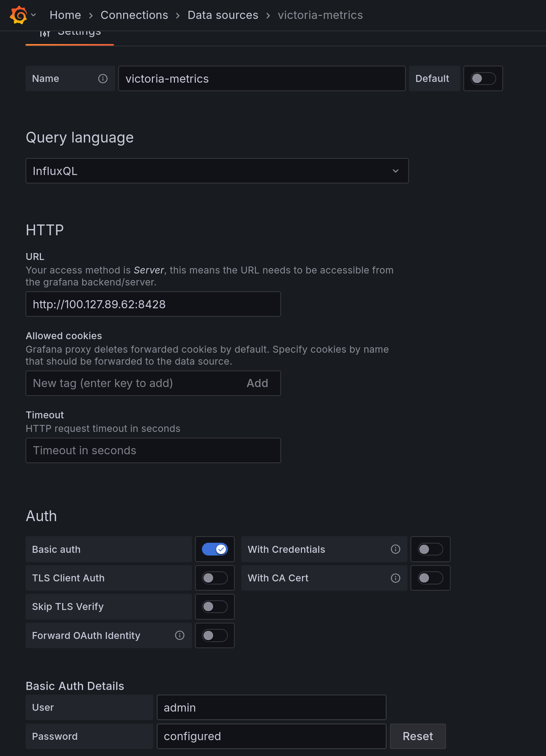
Task: Open the InfluxQL query language dropdown
Action: (209, 171)
